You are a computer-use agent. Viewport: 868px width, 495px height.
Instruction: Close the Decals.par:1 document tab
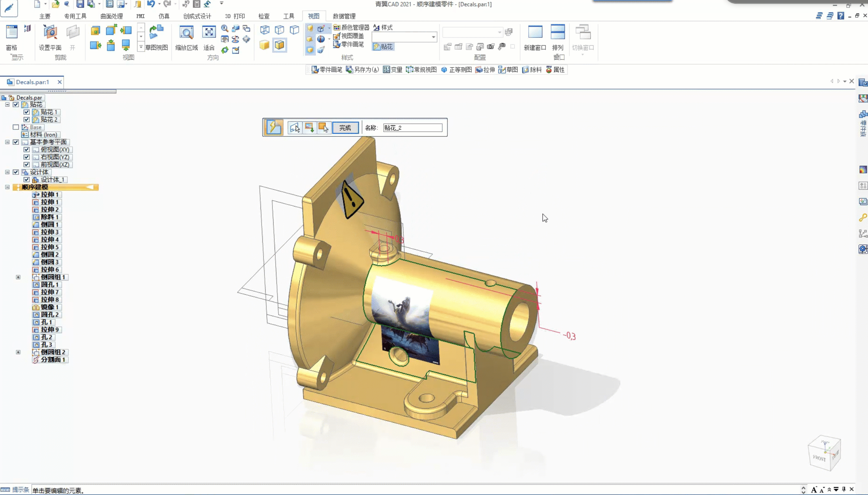click(x=60, y=82)
